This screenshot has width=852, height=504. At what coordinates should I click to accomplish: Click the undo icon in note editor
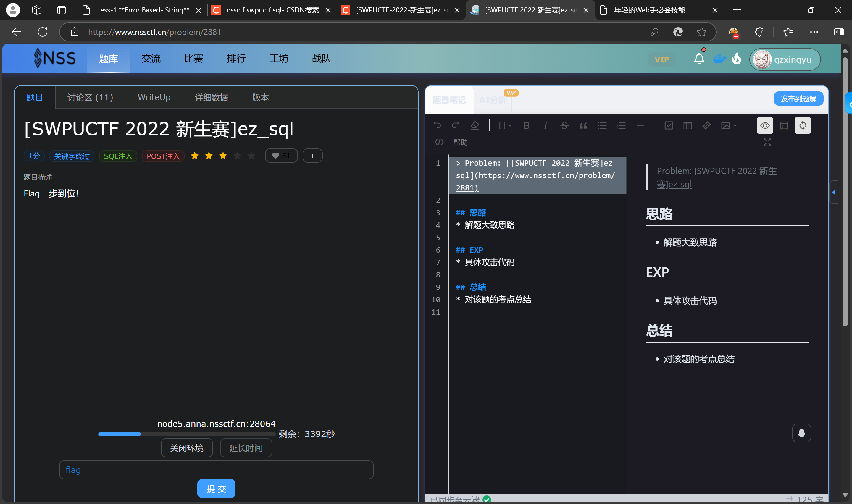(x=437, y=125)
